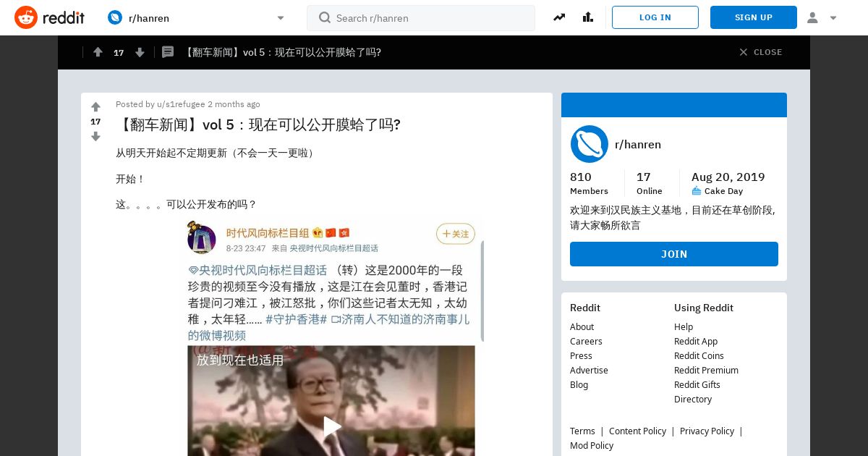
Task: Click the 2 months ago timestamp
Action: 234,104
